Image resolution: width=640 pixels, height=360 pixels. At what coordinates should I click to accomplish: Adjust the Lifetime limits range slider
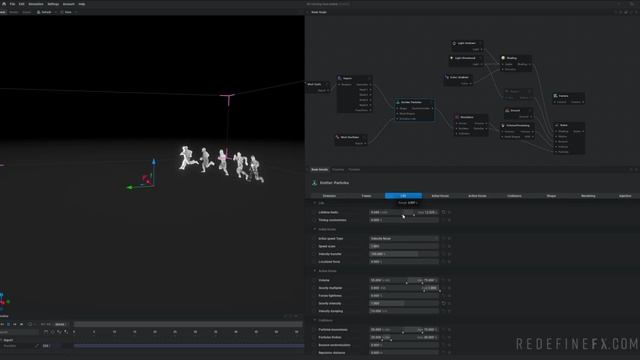[404, 212]
